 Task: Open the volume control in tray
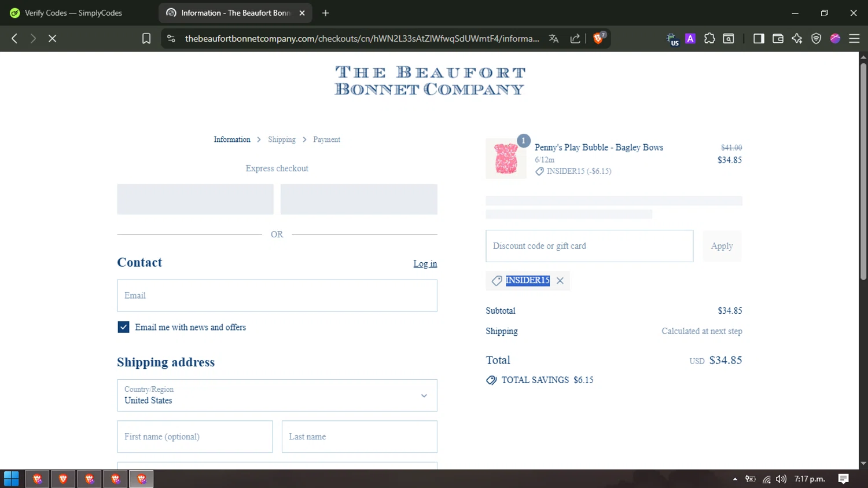point(781,479)
